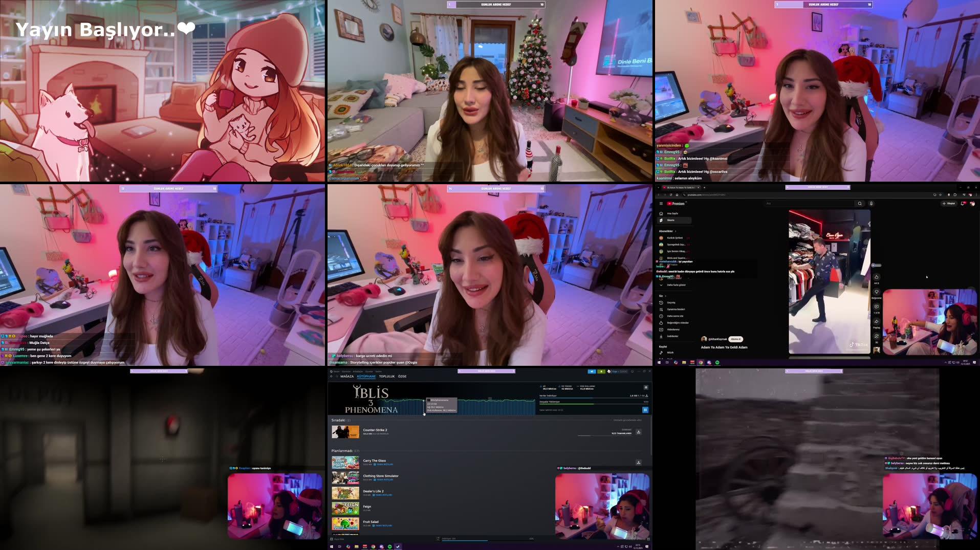Open the Görünüm menu in Steam
This screenshot has height=550, width=980.
[x=346, y=371]
